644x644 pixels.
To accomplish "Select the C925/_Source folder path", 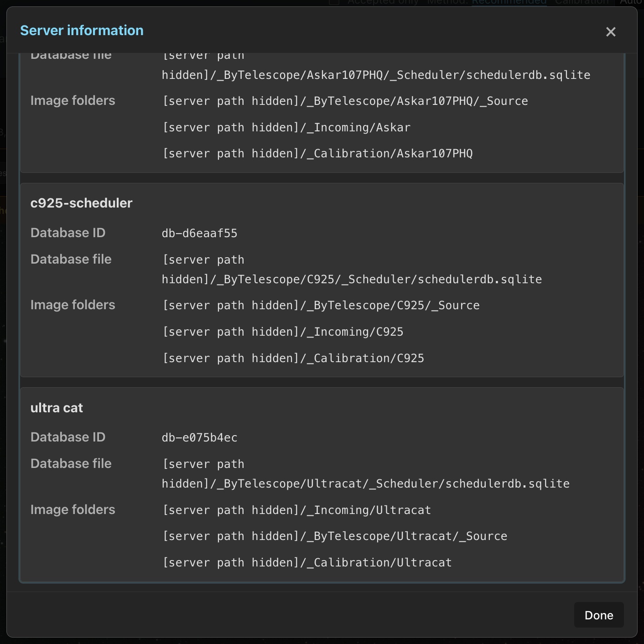I will point(321,305).
